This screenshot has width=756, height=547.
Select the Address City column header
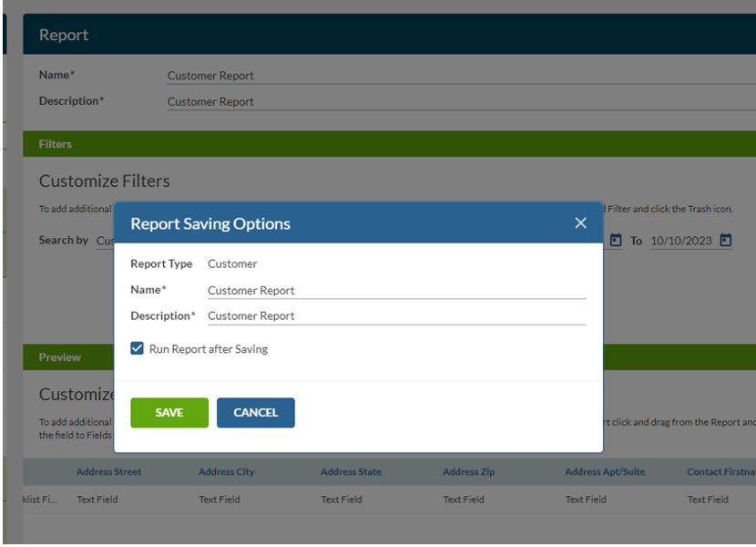[226, 471]
